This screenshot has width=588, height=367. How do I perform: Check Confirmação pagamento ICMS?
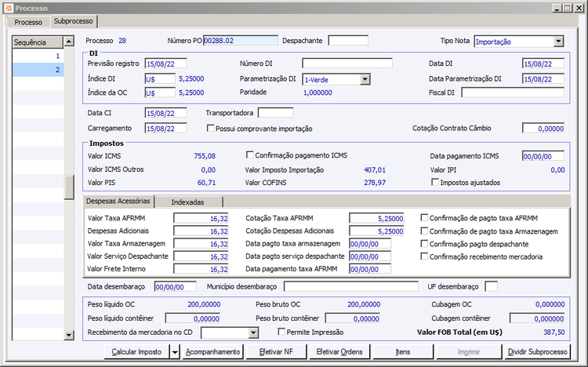tap(250, 155)
